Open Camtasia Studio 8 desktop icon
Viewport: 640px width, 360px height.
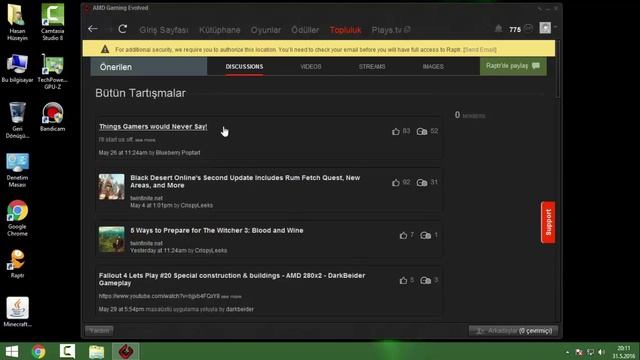(52, 22)
